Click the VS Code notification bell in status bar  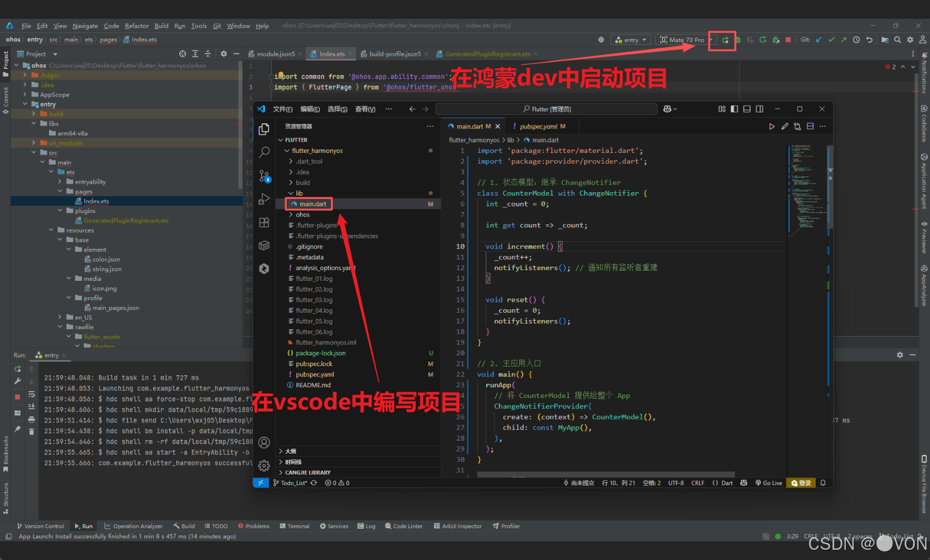[823, 483]
